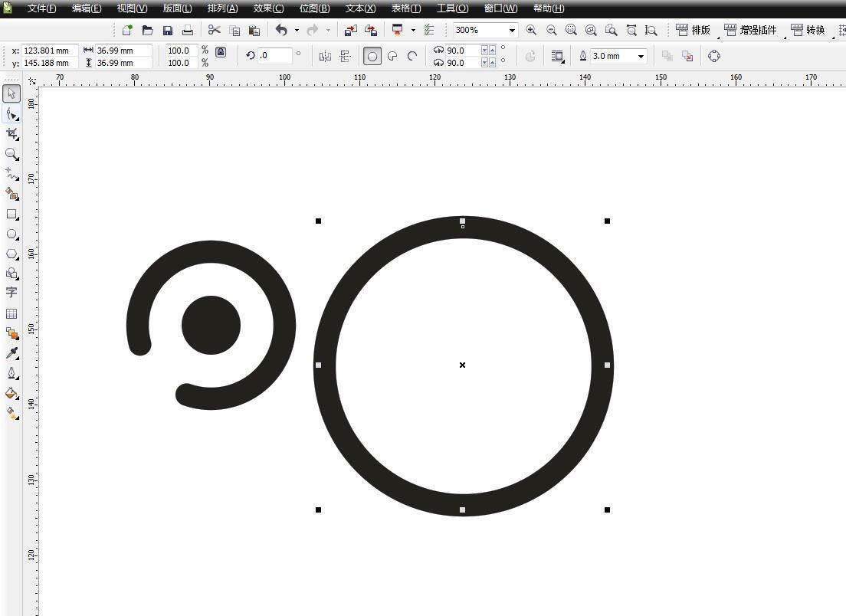Open the 300% zoom level dropdown
846x616 pixels.
click(x=512, y=31)
